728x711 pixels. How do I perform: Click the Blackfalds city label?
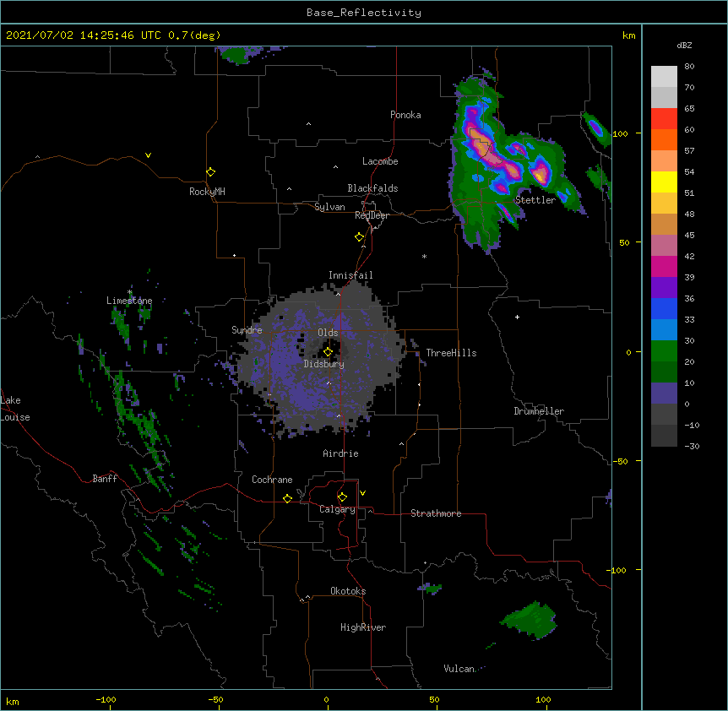click(x=372, y=188)
